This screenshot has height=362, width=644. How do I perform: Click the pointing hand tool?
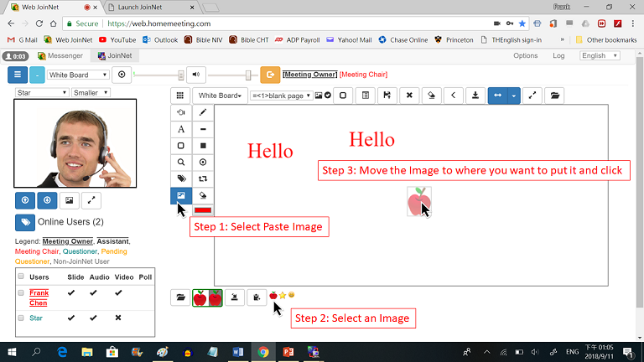point(181,111)
